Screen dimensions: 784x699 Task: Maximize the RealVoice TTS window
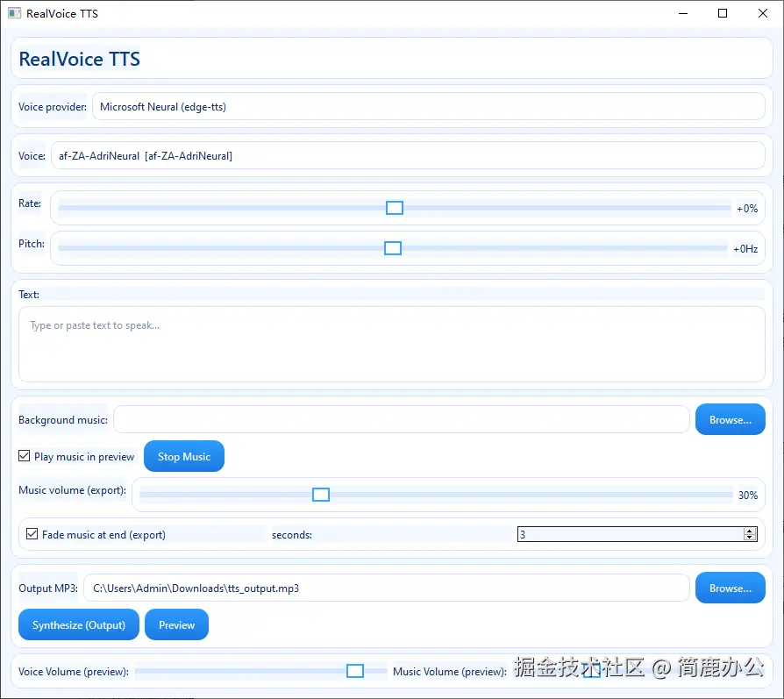click(723, 13)
